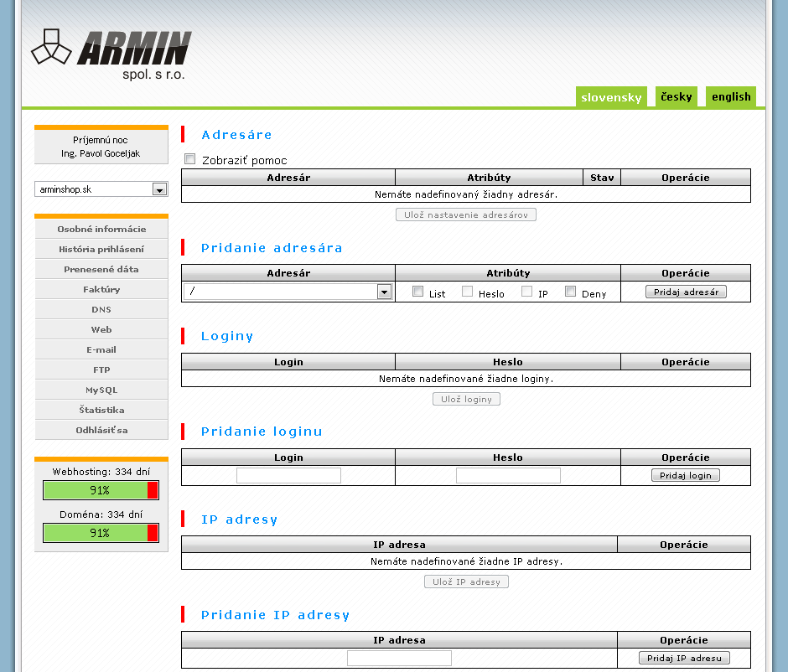Open Faktúry menu item

point(101,289)
